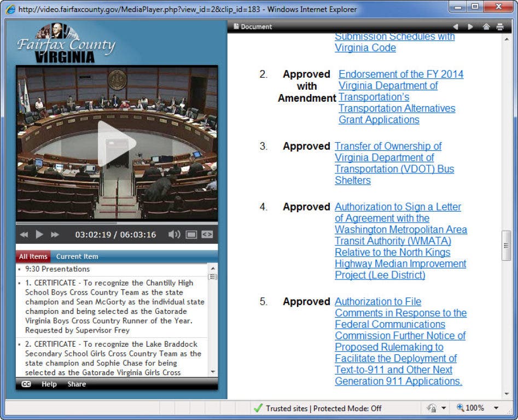
Task: Toggle closed captions with the CC button
Action: tap(26, 384)
